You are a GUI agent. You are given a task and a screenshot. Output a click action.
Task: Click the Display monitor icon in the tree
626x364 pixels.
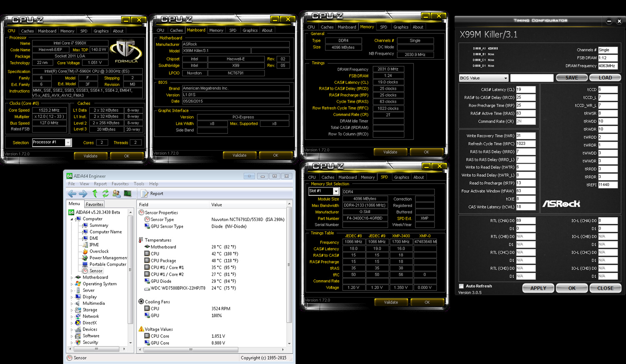(78, 297)
